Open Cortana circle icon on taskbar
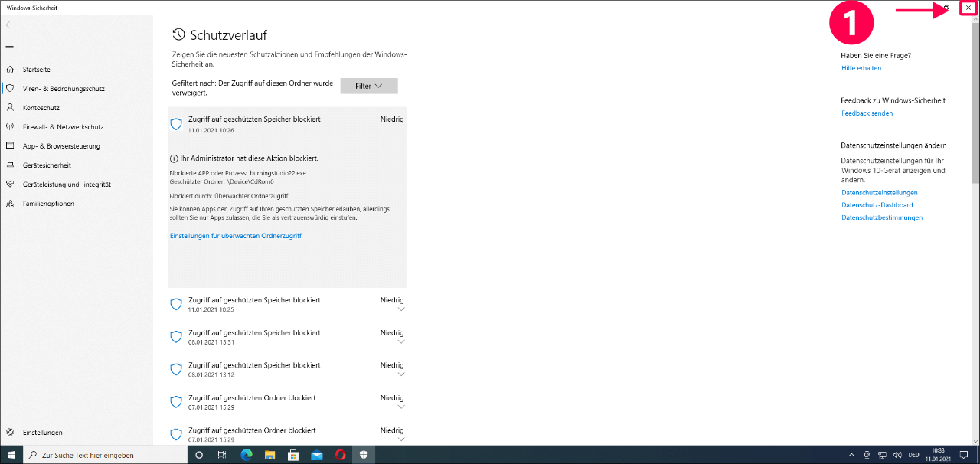The width and height of the screenshot is (980, 464). [199, 455]
